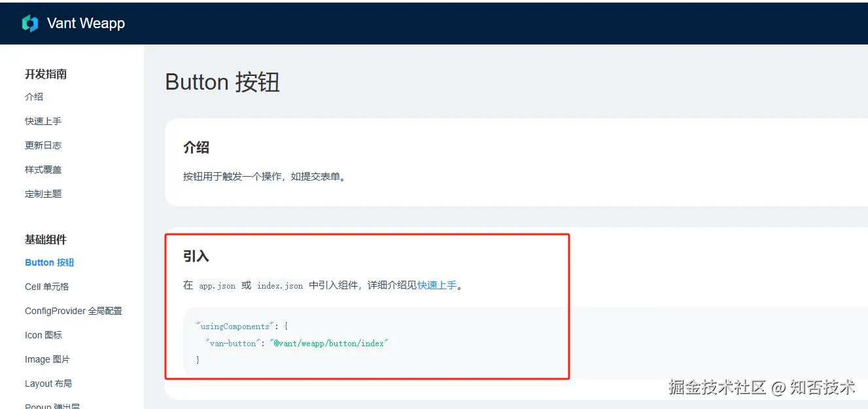Click "@vant/weapp/button/index" path string
Viewport: 868px width, 409px height.
click(x=329, y=343)
